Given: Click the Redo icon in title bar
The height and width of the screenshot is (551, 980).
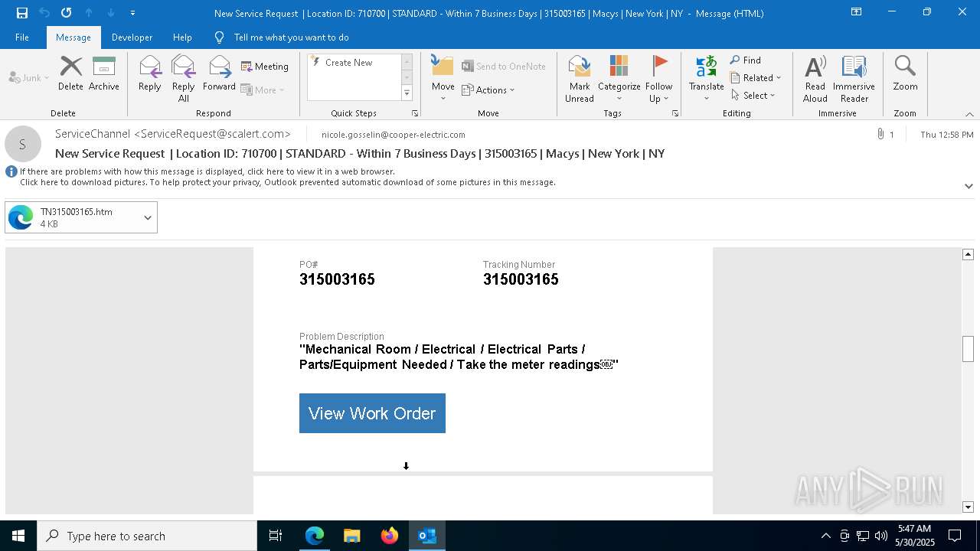Looking at the screenshot, I should tap(66, 13).
